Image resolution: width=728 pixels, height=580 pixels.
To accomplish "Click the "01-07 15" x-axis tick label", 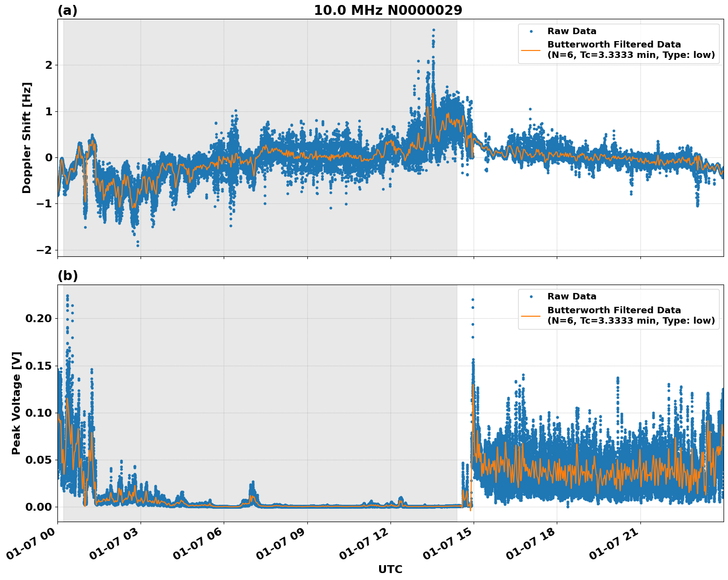I will [448, 544].
